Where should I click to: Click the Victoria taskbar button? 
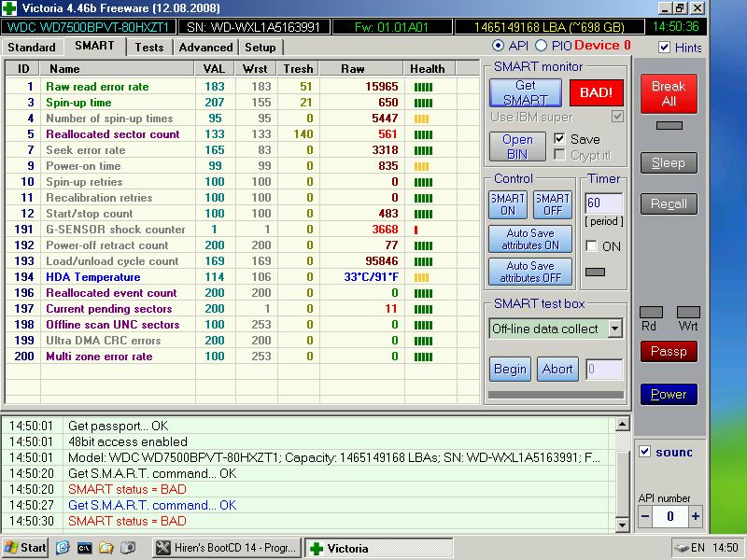[378, 548]
